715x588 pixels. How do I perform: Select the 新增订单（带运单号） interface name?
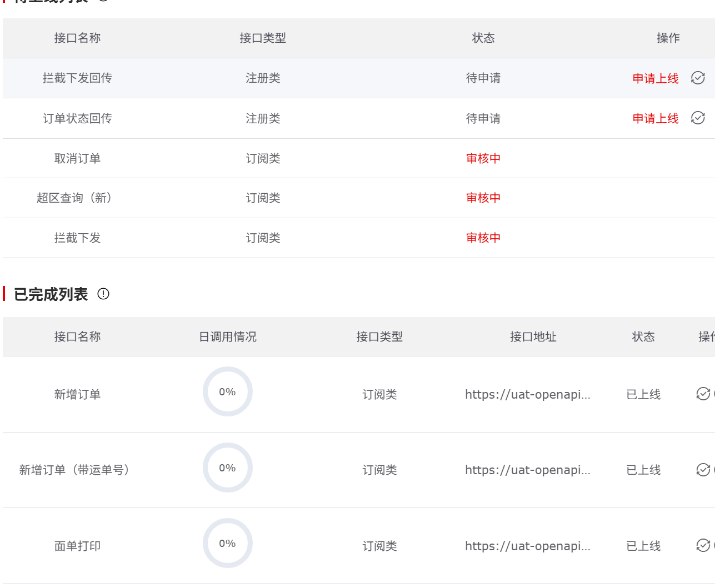click(x=74, y=470)
